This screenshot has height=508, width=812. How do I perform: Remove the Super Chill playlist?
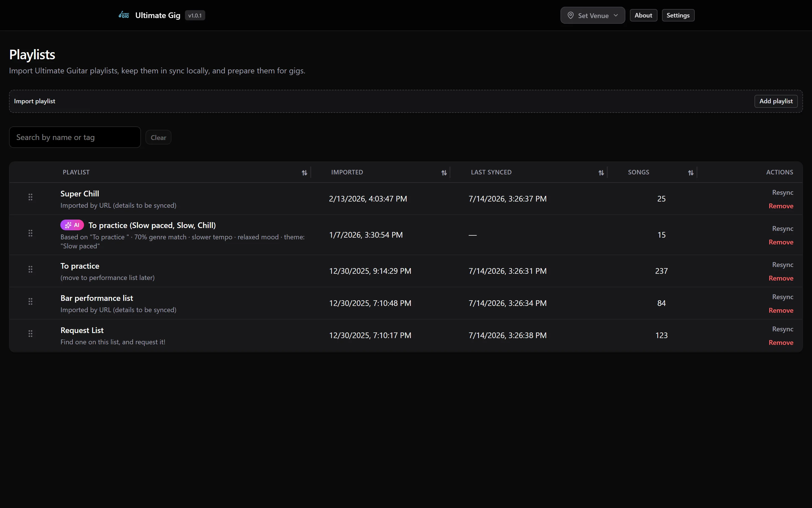[x=781, y=206]
